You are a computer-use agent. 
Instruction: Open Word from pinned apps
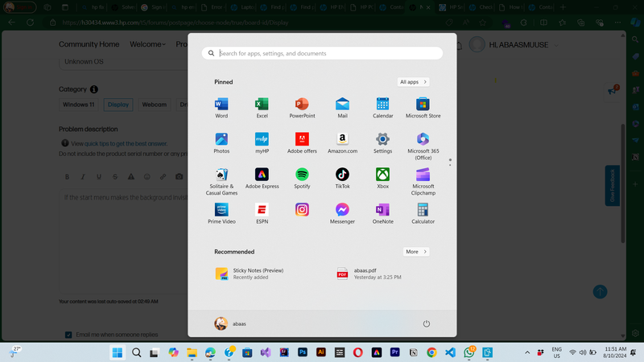pos(221,108)
